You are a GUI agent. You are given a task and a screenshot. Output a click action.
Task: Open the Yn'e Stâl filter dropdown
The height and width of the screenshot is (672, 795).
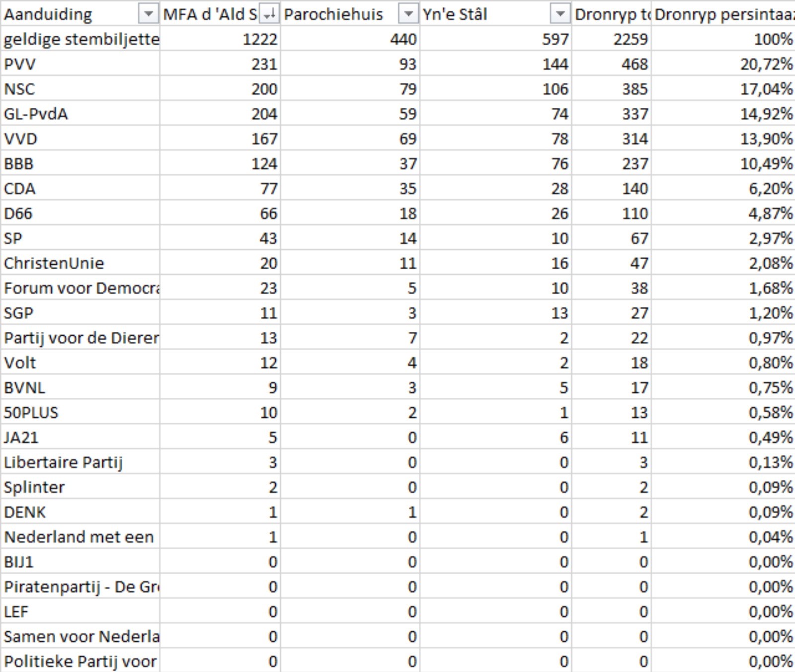click(560, 14)
